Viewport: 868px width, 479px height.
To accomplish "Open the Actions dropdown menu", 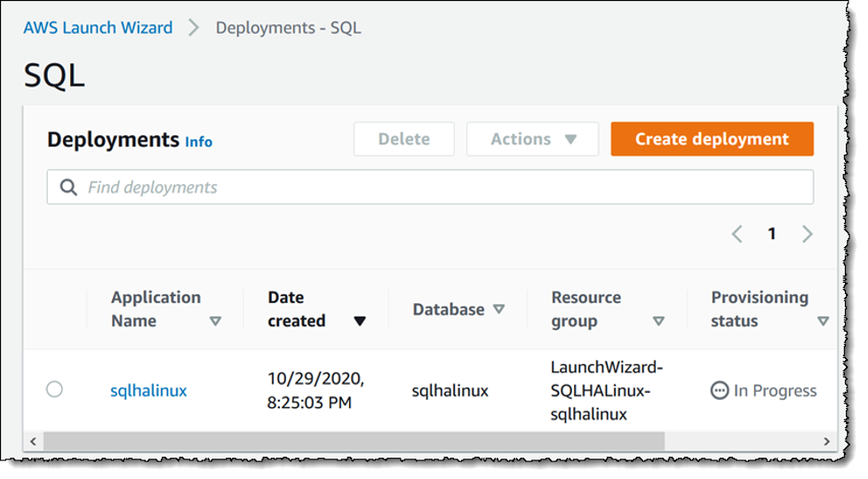I will [x=533, y=140].
